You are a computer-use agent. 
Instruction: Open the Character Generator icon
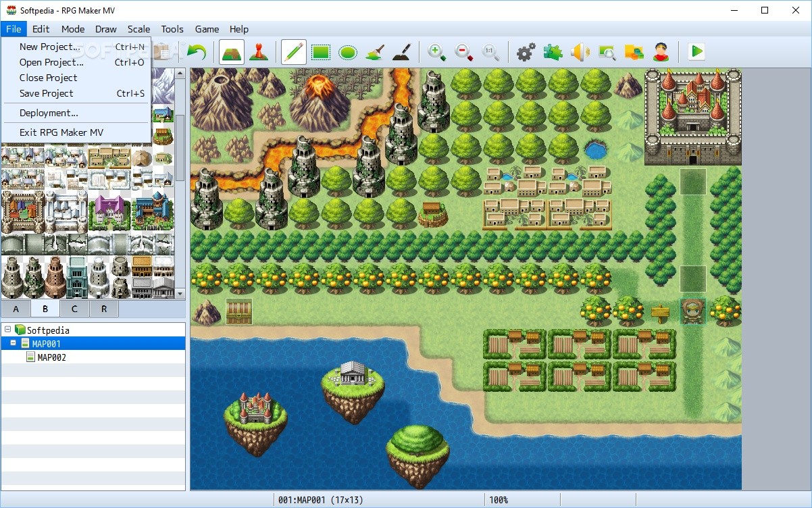661,52
